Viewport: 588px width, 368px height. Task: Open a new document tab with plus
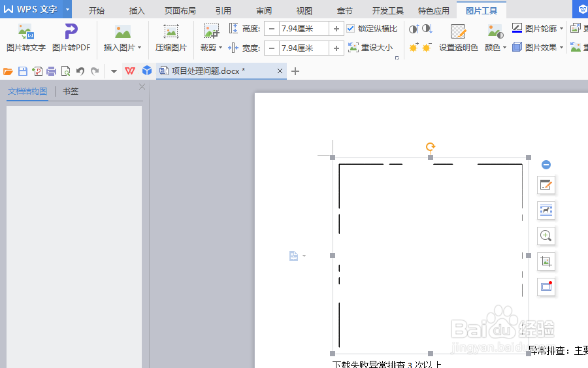pos(295,71)
